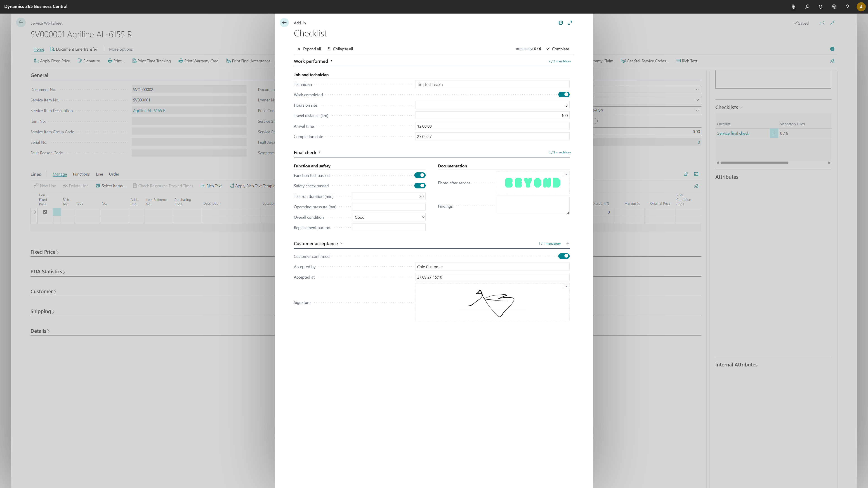Toggle the Work completed switch

[x=564, y=95]
